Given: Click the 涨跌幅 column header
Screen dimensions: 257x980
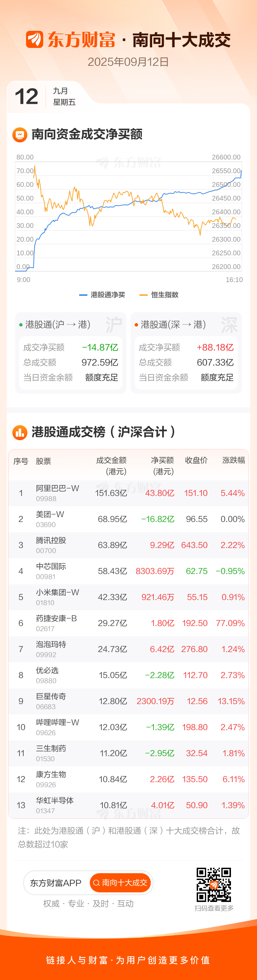Looking at the screenshot, I should (x=233, y=460).
